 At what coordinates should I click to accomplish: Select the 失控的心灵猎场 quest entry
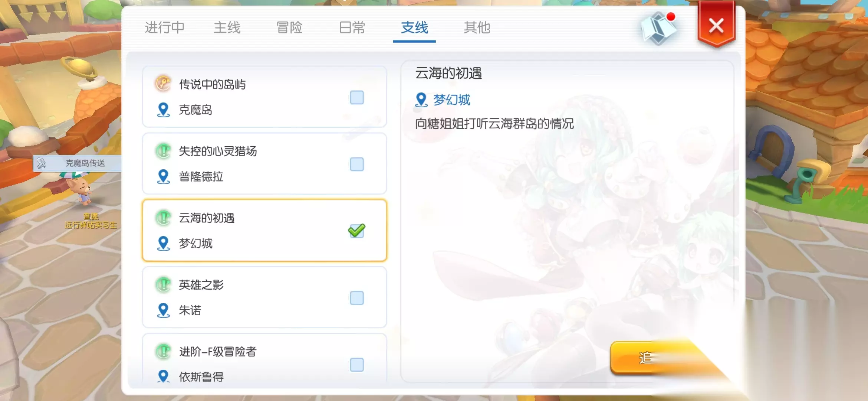click(x=264, y=164)
